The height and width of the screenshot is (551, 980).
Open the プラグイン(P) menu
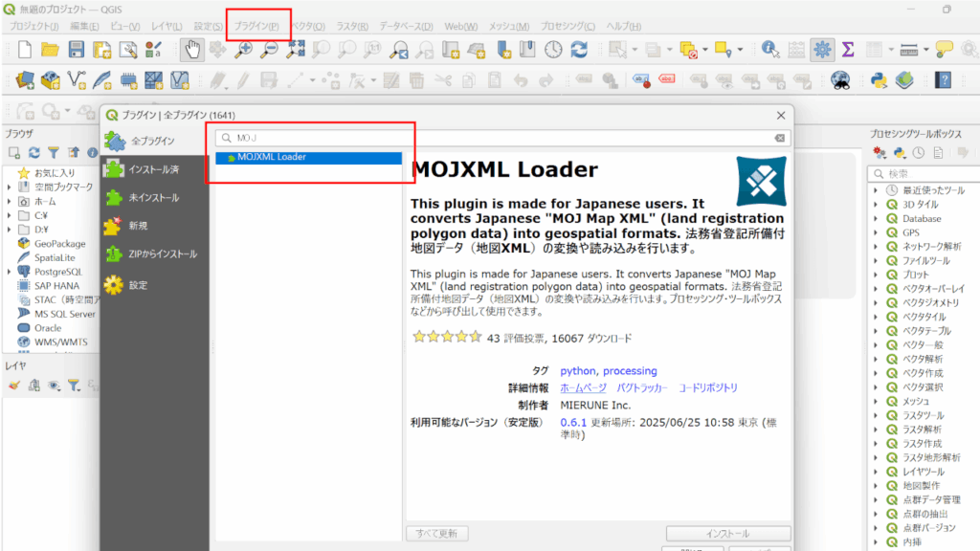(256, 26)
